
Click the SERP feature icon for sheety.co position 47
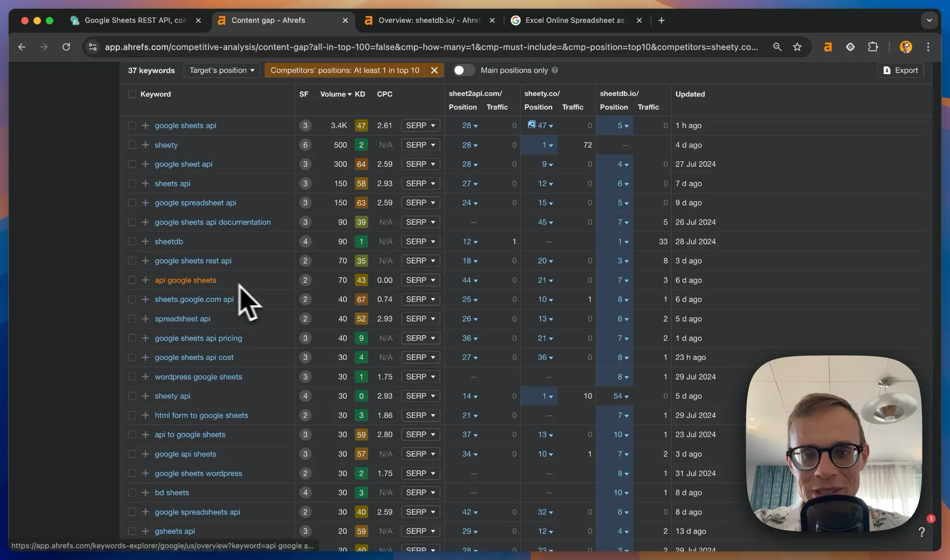pos(531,124)
